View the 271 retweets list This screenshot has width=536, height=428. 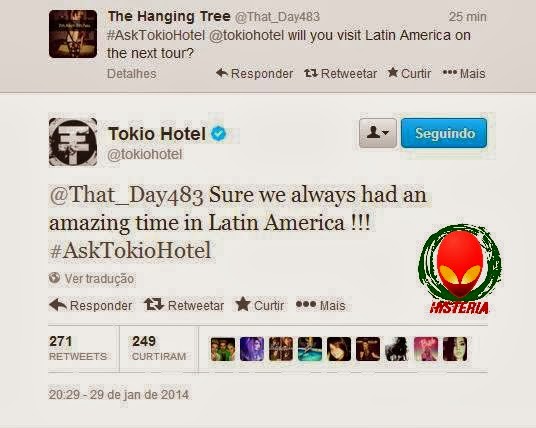78,348
